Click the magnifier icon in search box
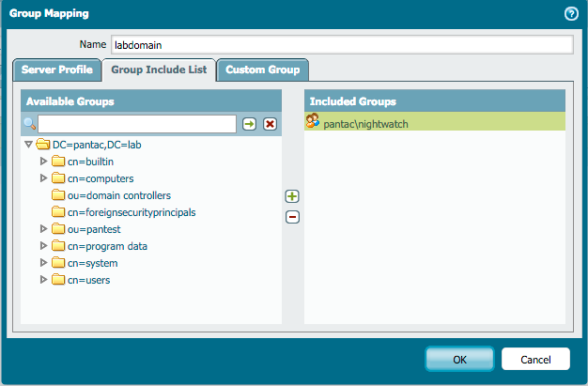Image resolution: width=588 pixels, height=386 pixels. (29, 124)
